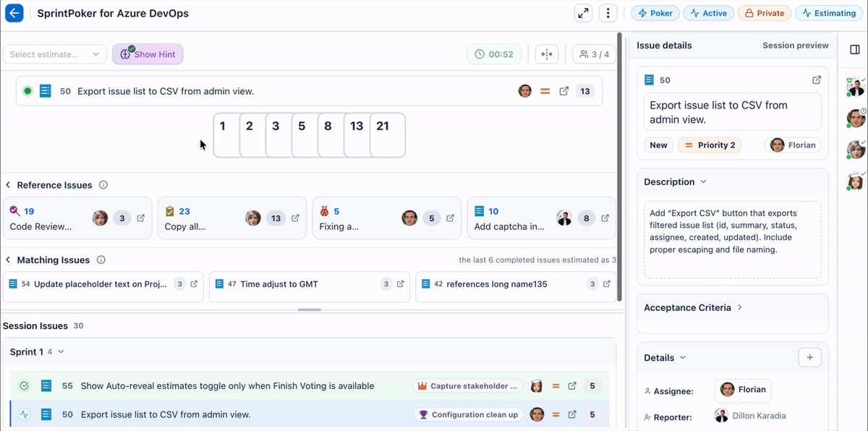The height and width of the screenshot is (431, 868).
Task: Click the Active status tag
Action: tap(709, 13)
